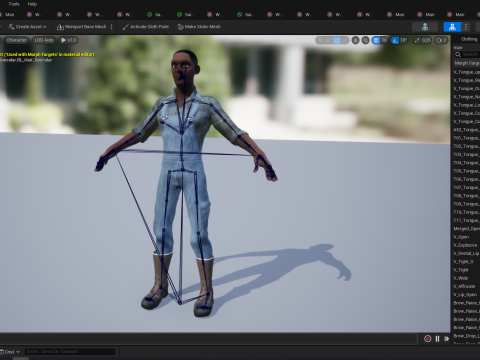Choose the Select objects viewport tool
The image size is (480, 360).
pyautogui.click(x=320, y=40)
